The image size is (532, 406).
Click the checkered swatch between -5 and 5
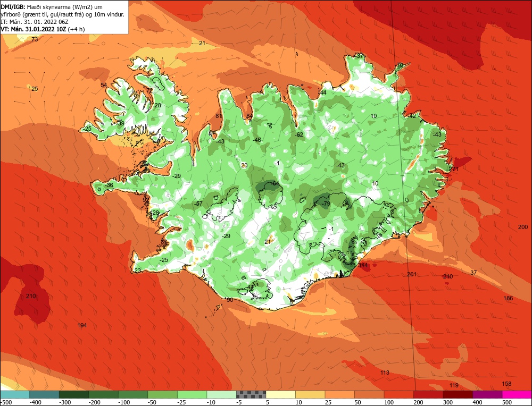tap(251, 394)
